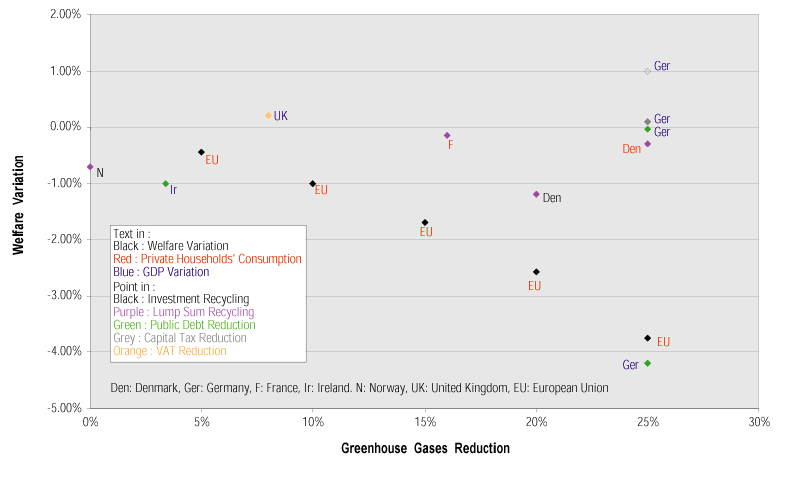
Task: Select the black EU point at 5% reduction
Action: 201,152
